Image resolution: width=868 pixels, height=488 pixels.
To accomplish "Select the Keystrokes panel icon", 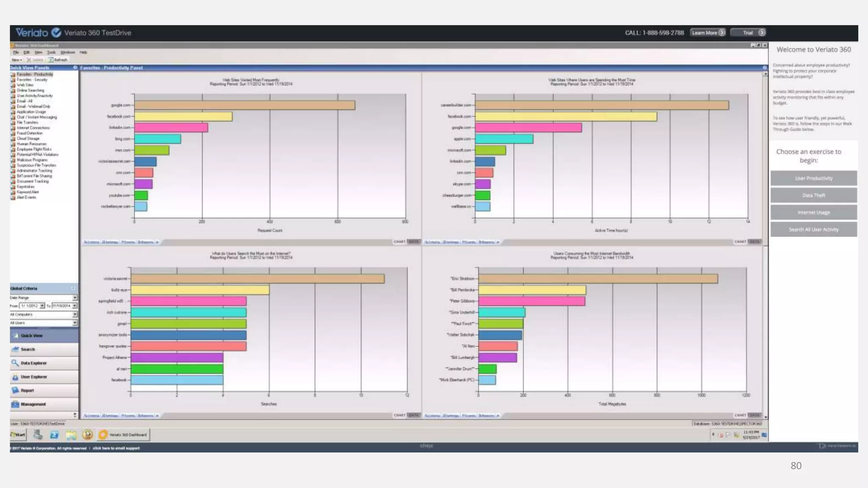I will click(13, 187).
